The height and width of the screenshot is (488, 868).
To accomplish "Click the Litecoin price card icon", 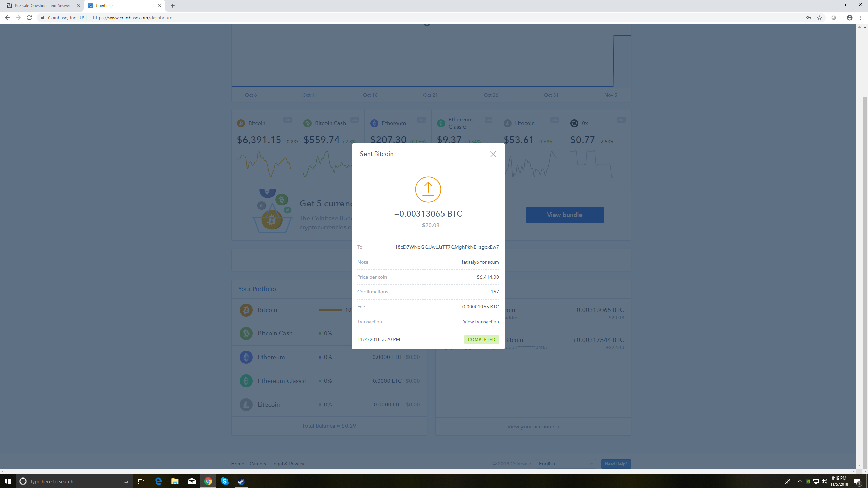I will coord(508,123).
